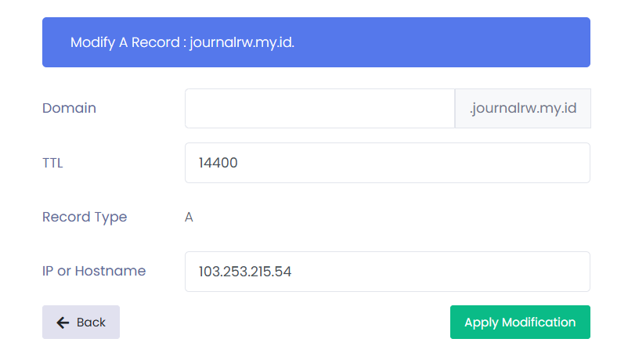
Task: Click the Record Type label
Action: click(85, 217)
